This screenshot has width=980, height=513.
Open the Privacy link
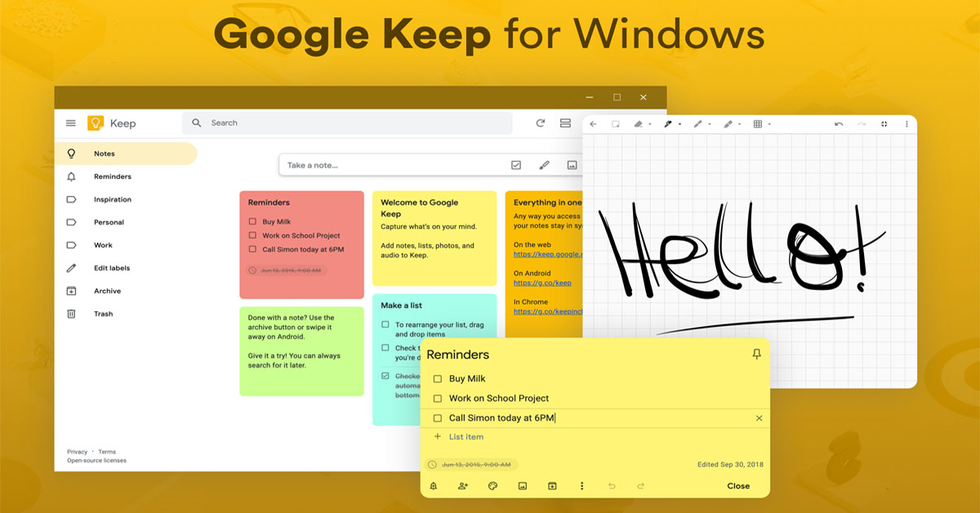coord(77,452)
